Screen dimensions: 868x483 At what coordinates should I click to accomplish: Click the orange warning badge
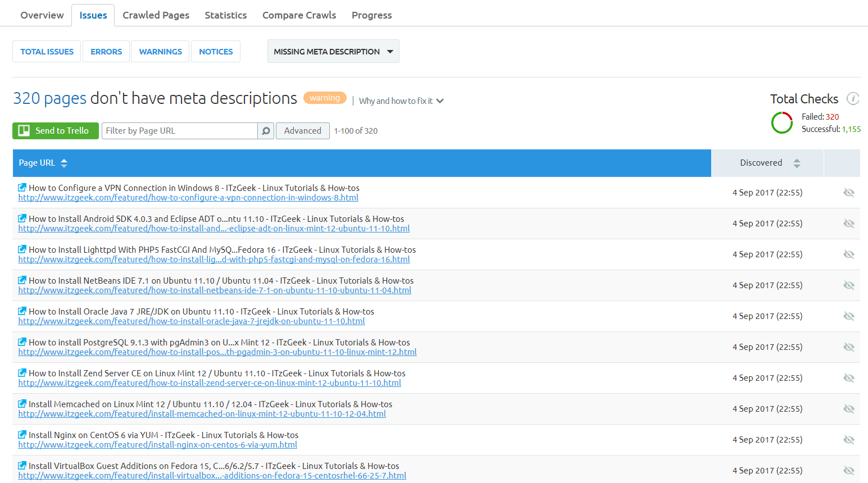click(325, 98)
